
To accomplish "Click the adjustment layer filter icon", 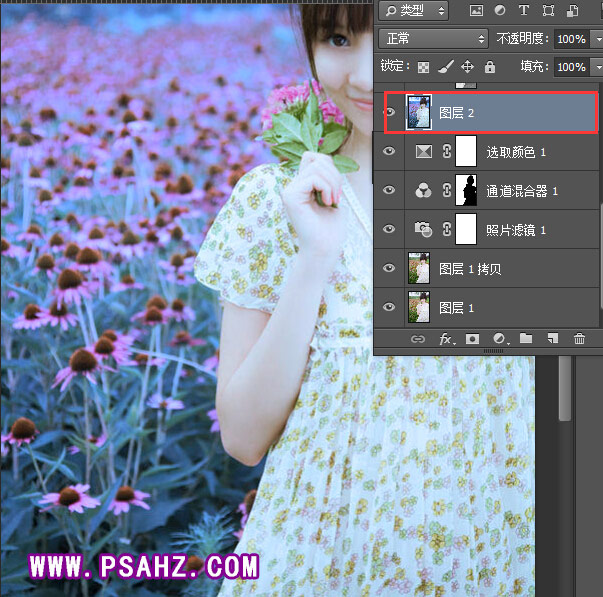I will (x=500, y=11).
